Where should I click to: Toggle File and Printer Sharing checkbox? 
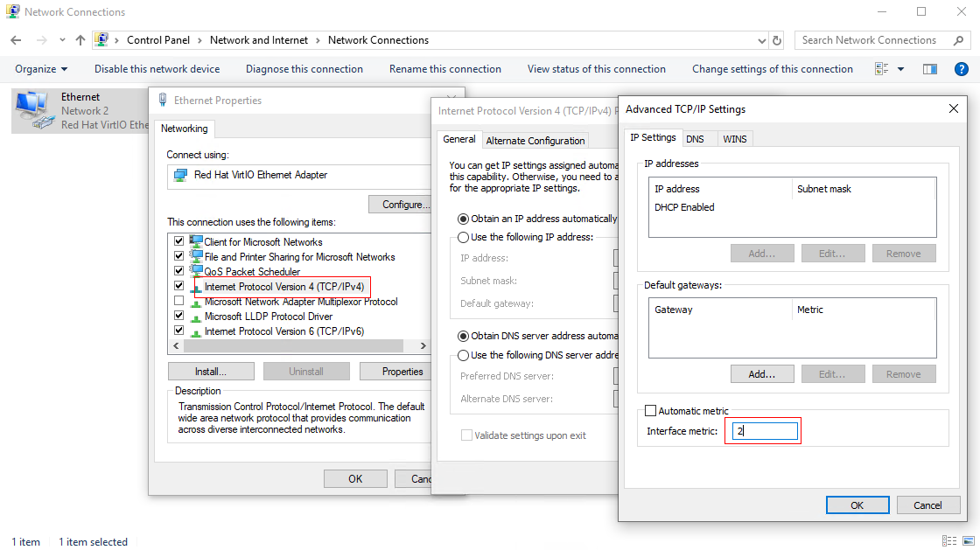tap(178, 256)
